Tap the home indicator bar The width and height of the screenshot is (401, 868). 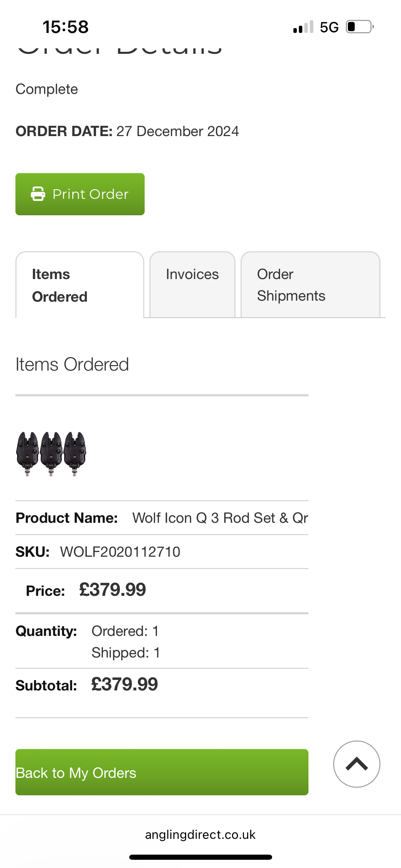click(200, 857)
